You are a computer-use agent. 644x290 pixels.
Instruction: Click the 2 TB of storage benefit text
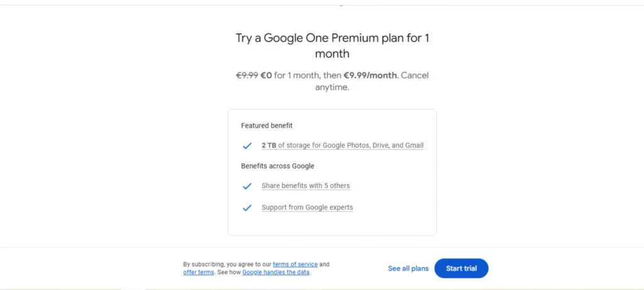click(x=342, y=145)
